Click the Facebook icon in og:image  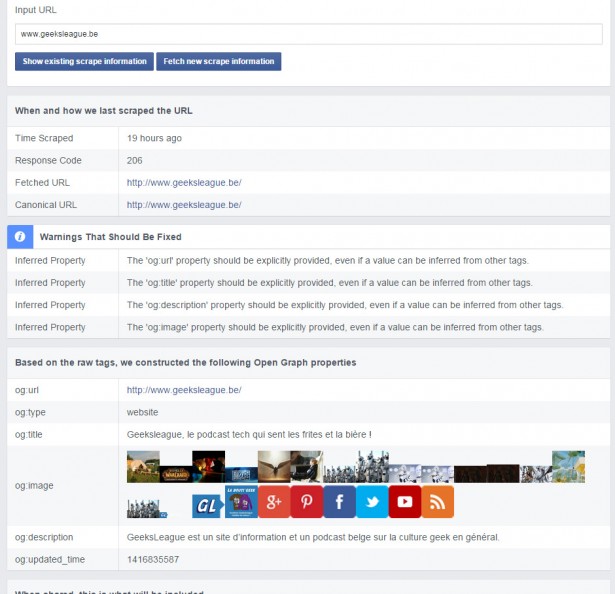[x=340, y=501]
